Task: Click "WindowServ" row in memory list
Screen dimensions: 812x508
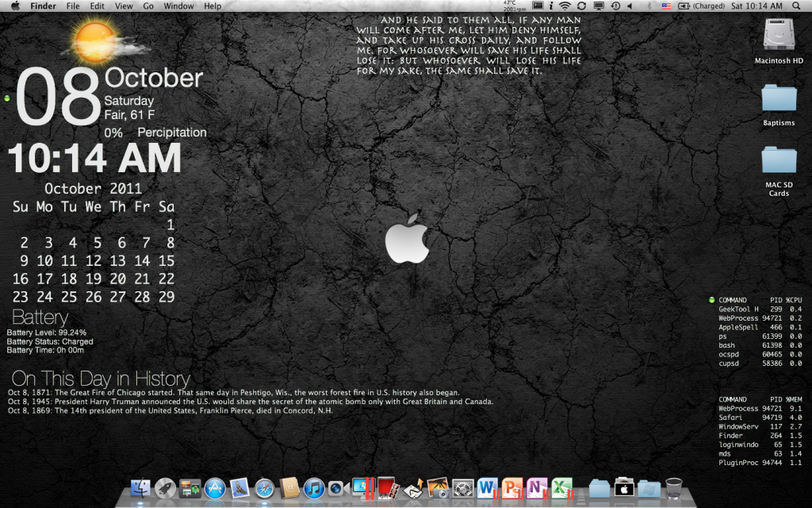Action: point(760,426)
